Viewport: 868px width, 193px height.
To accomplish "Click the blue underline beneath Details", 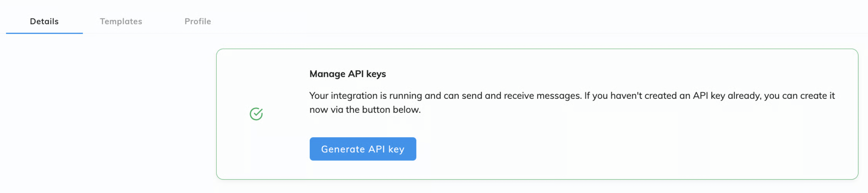I will pyautogui.click(x=44, y=33).
